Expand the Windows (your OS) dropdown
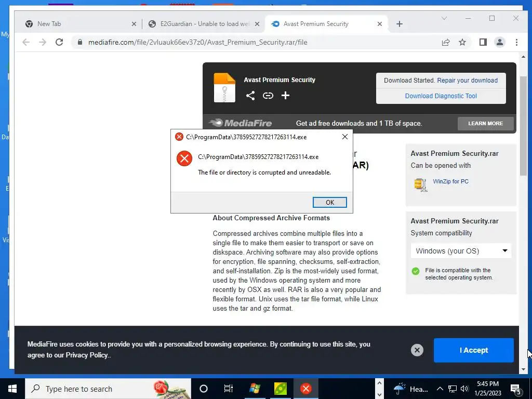Screen dimensions: 532x399 click(461, 251)
